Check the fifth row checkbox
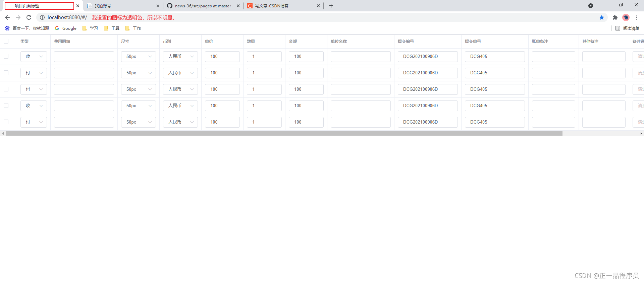644x282 pixels. (6, 122)
